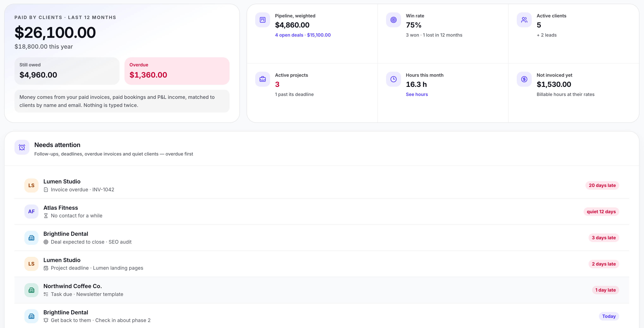Viewport: 644px width, 328px height.
Task: Click the 20 days late badge
Action: coord(602,186)
